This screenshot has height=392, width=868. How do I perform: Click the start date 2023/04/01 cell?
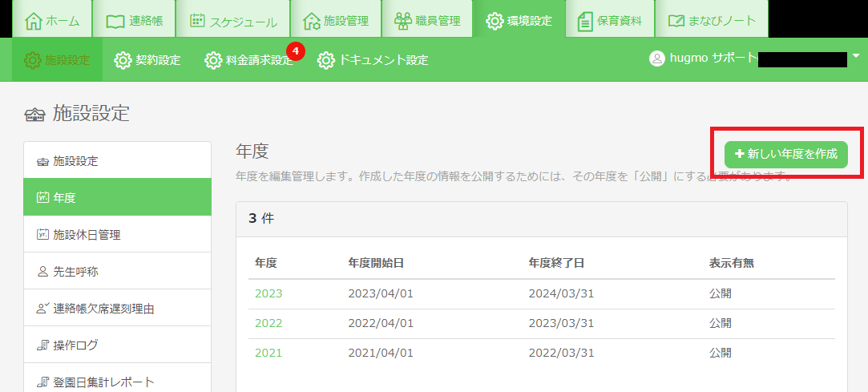click(x=381, y=294)
